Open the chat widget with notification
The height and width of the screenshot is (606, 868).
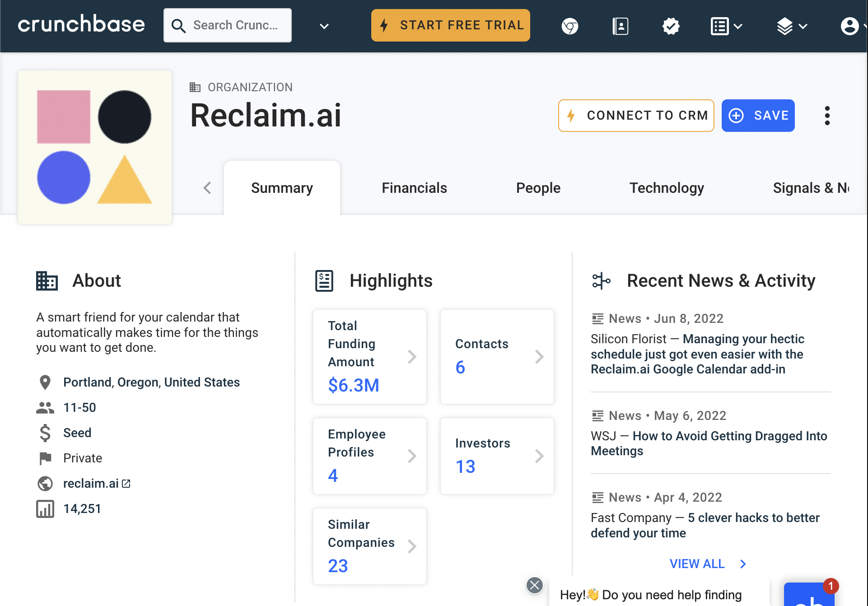tap(809, 594)
